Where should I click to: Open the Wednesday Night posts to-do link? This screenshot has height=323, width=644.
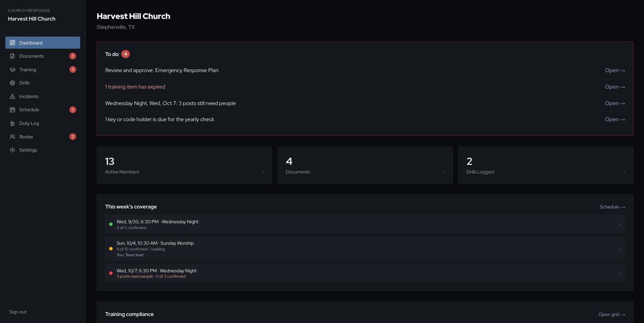[615, 103]
